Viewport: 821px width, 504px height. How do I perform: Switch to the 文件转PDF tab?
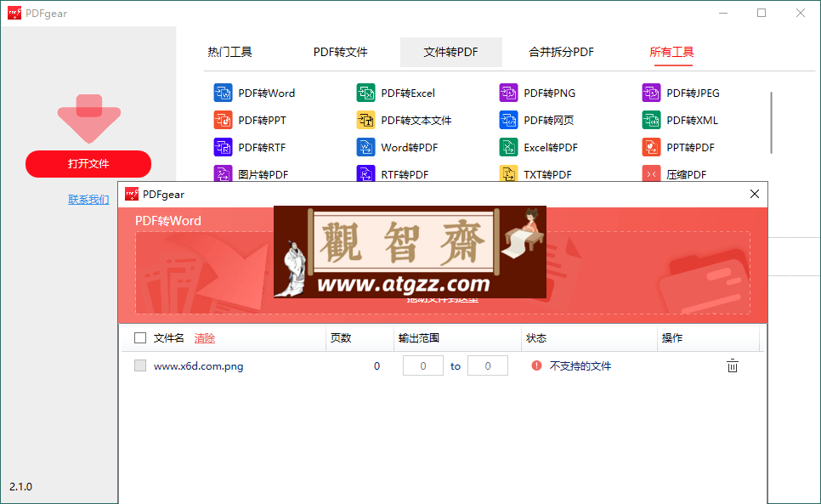(x=450, y=52)
